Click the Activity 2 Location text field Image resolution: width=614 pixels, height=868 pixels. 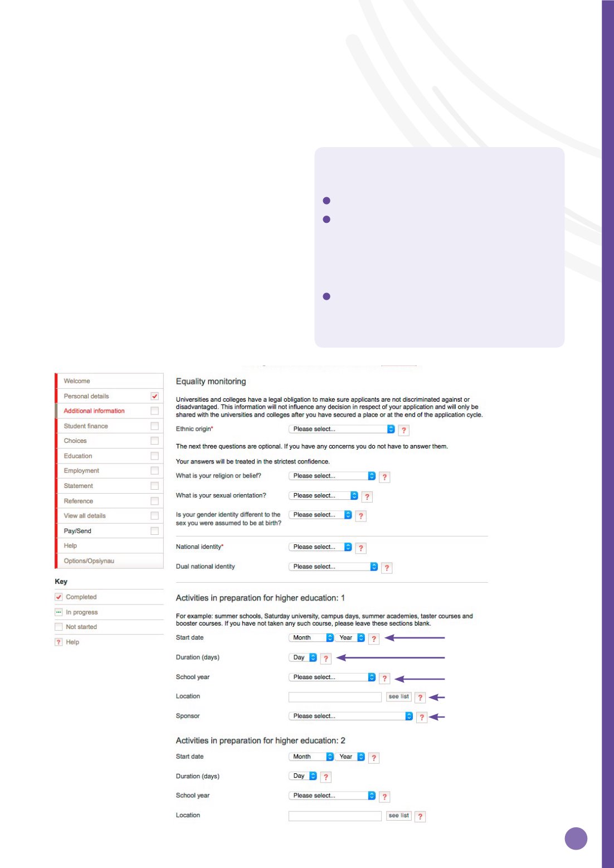335,816
